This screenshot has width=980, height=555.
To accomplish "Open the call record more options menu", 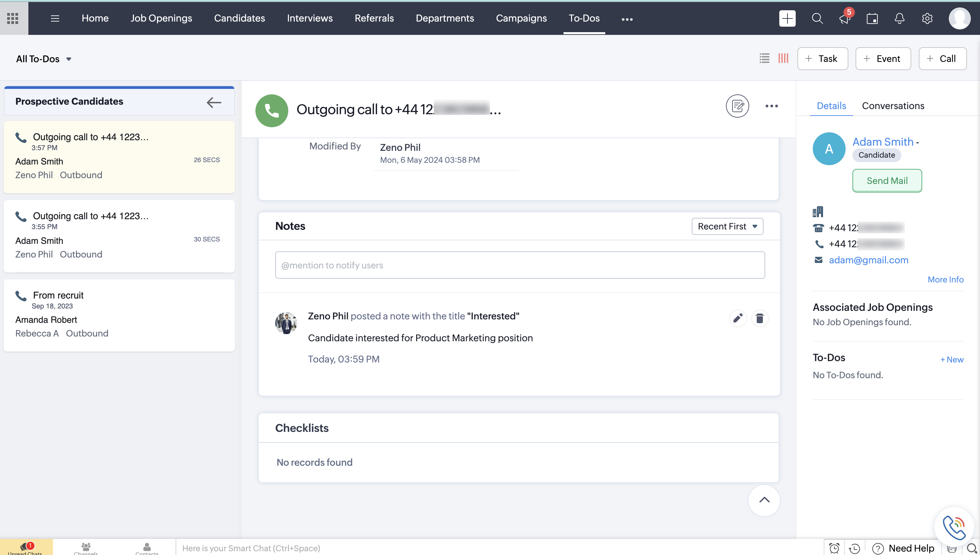I will (x=771, y=106).
